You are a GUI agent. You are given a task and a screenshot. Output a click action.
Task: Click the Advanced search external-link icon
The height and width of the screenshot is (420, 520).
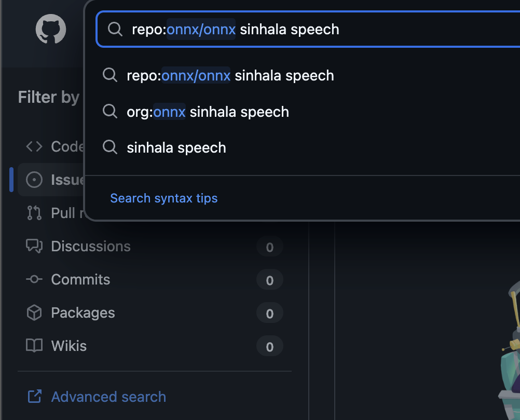34,397
